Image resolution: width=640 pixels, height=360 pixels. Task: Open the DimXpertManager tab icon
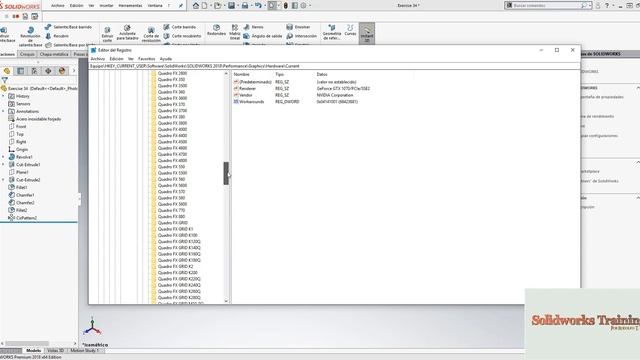coord(48,71)
